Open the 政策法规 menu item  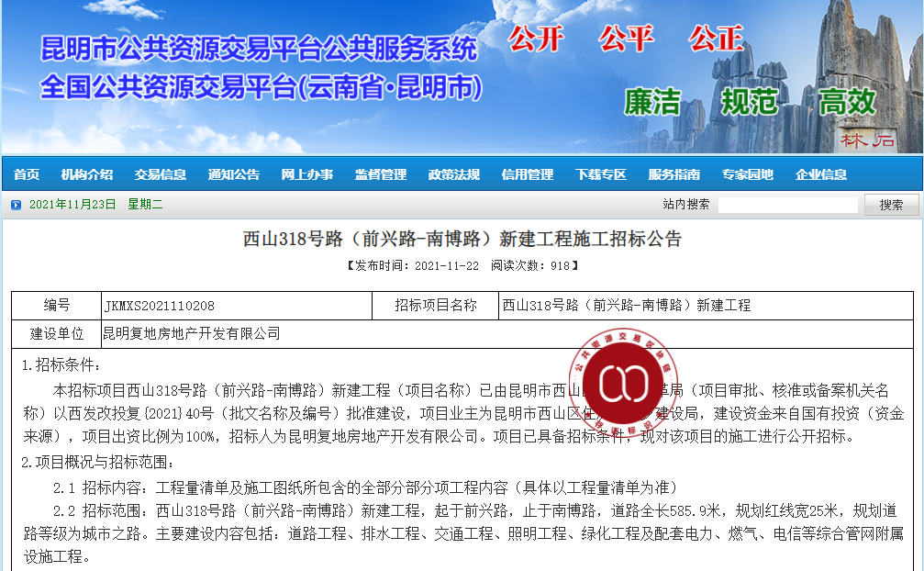454,174
